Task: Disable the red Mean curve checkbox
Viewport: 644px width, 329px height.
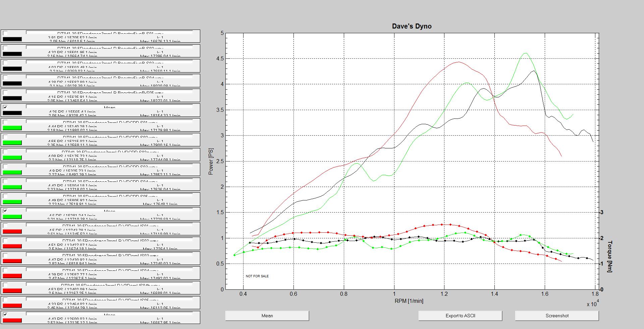Action: click(5, 315)
